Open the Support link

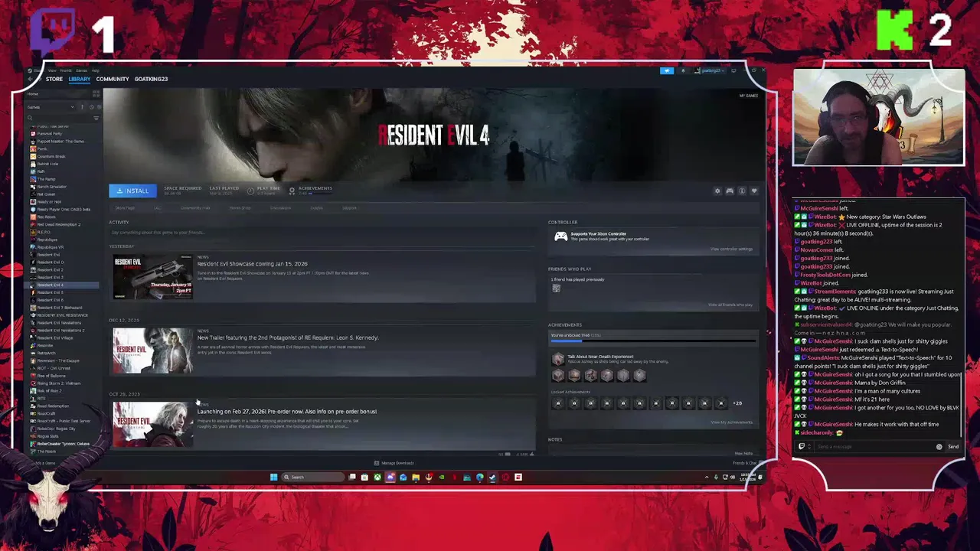(349, 208)
